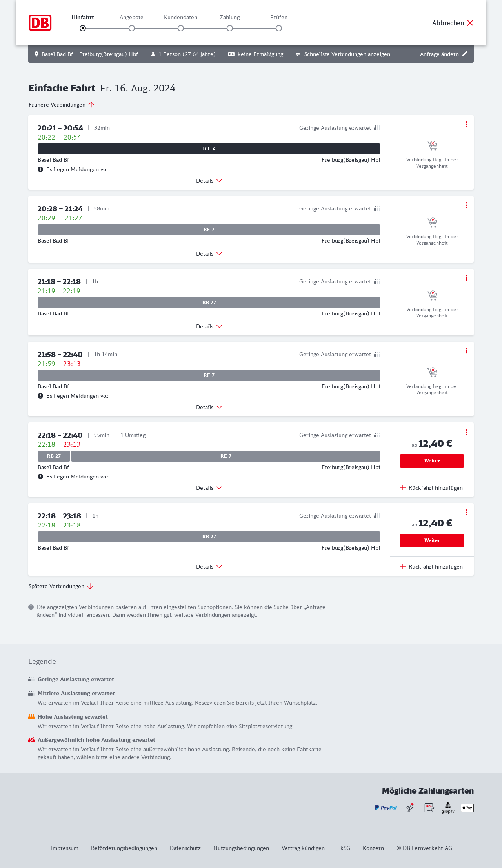
Task: Open three-dot menu for 22:18–23:18 connection
Action: (x=466, y=512)
